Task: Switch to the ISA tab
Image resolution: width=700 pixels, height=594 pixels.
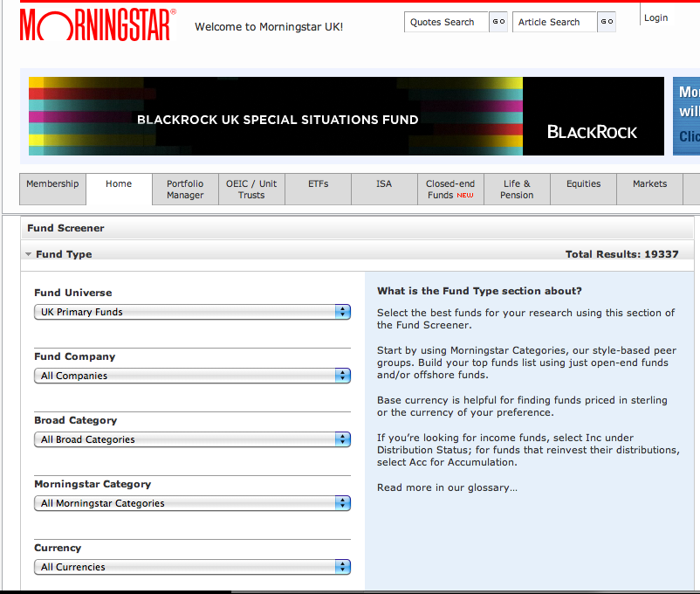Action: [x=384, y=189]
